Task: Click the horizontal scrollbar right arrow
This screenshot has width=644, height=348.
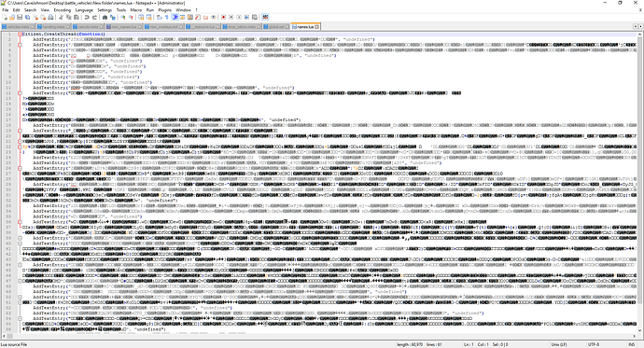Action: [x=634, y=336]
